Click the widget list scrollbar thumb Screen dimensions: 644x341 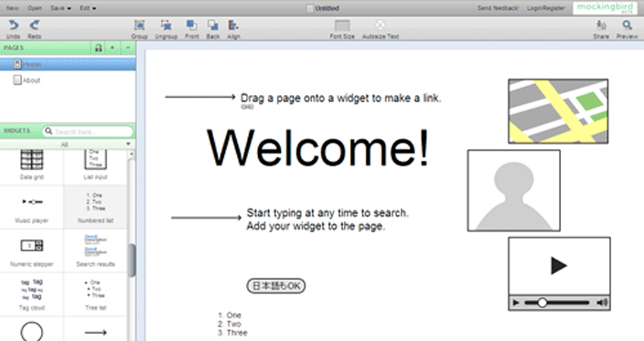132,261
